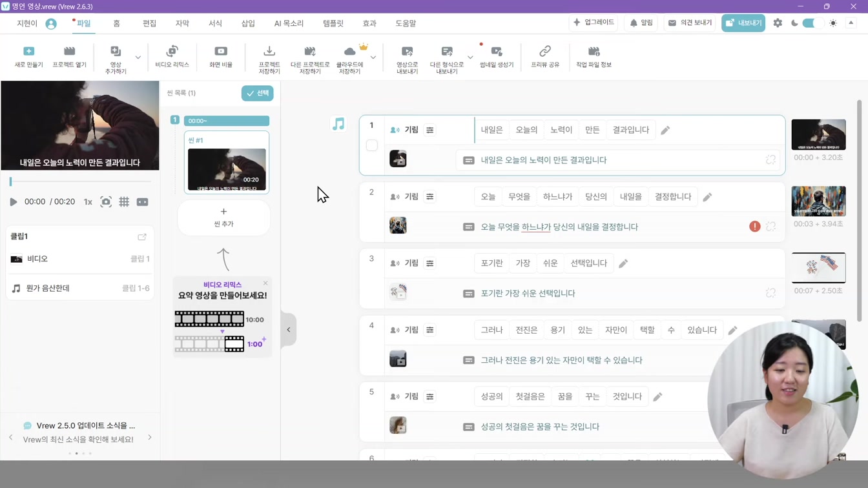Click the 업그레이드 button

tap(594, 23)
